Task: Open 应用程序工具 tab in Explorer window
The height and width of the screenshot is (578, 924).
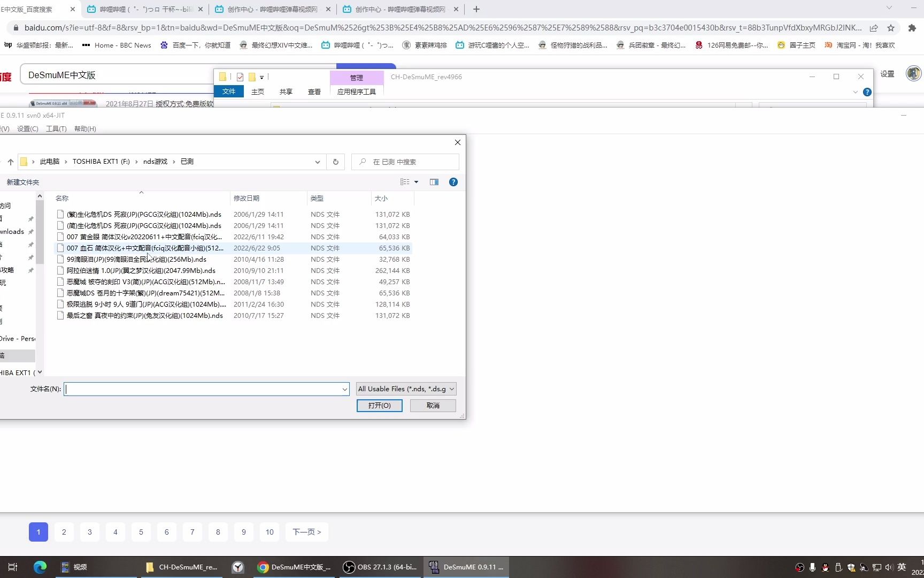Action: point(357,92)
